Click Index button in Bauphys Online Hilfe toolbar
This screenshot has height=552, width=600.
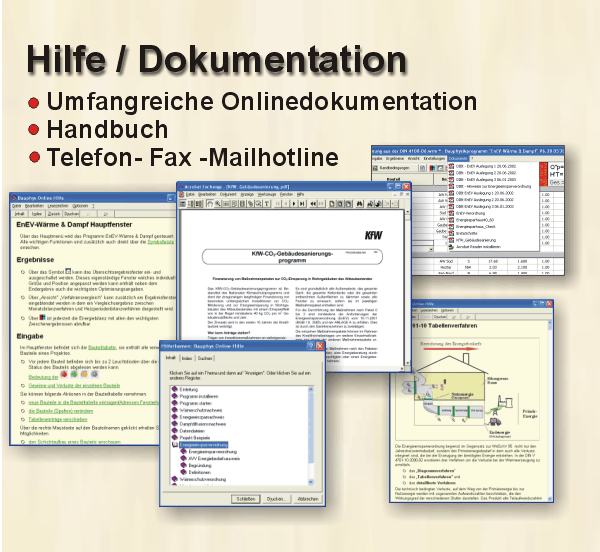point(37,214)
